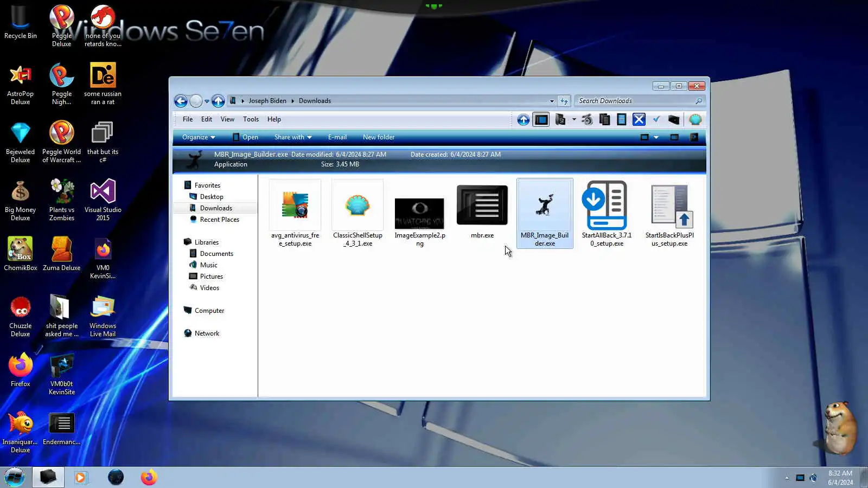
Task: Refresh the Downloads folder view
Action: point(564,101)
